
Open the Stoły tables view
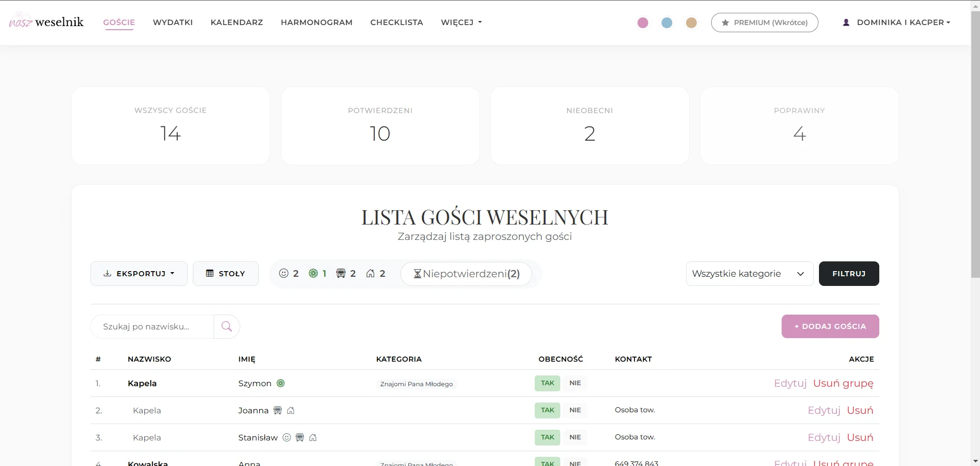coord(225,274)
